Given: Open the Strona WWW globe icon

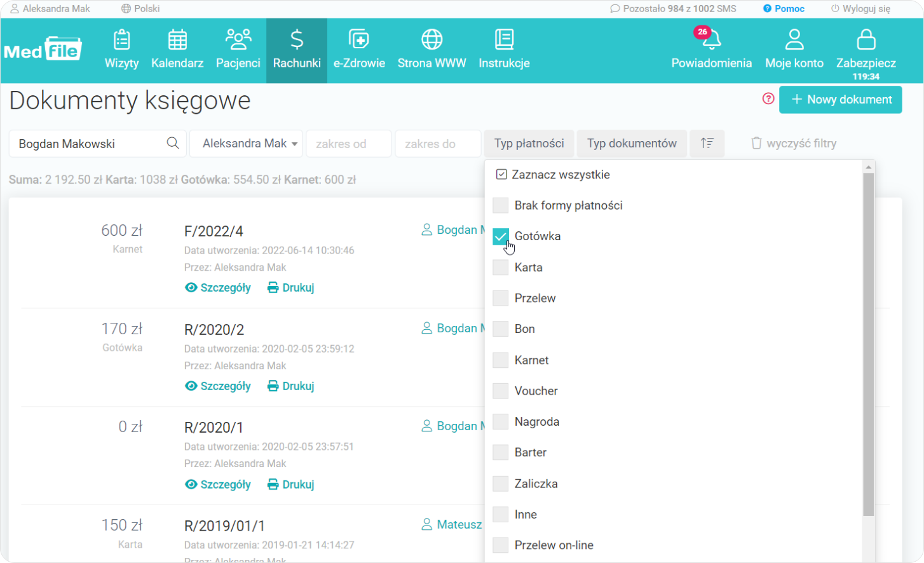Looking at the screenshot, I should coord(432,39).
